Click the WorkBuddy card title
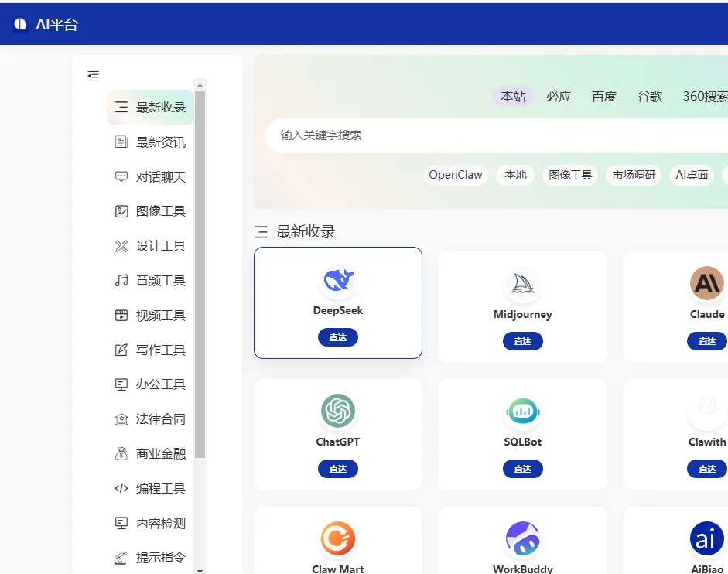The width and height of the screenshot is (728, 574). click(x=523, y=569)
